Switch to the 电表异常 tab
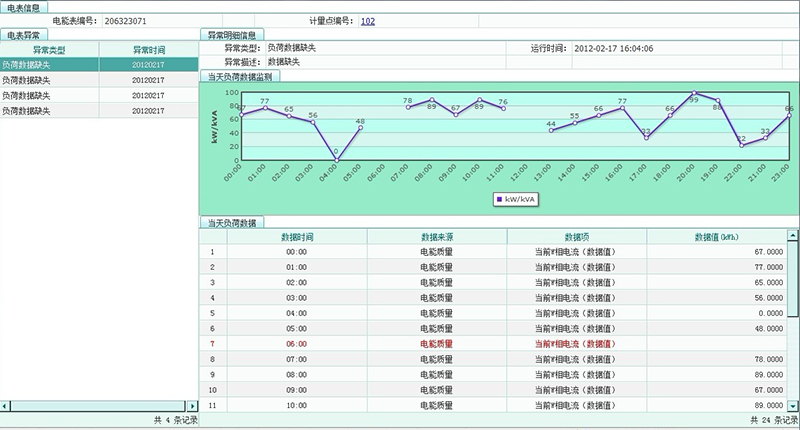This screenshot has width=800, height=430. pos(25,34)
